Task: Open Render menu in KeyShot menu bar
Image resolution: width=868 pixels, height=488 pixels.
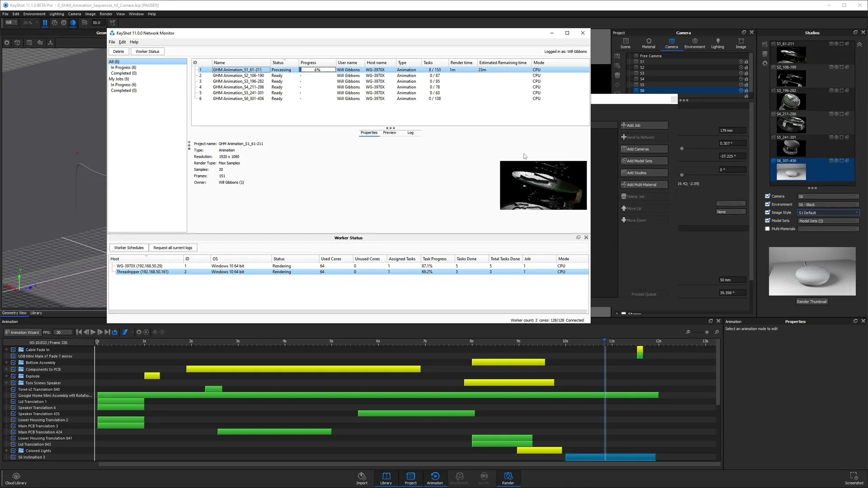Action: 106,14
